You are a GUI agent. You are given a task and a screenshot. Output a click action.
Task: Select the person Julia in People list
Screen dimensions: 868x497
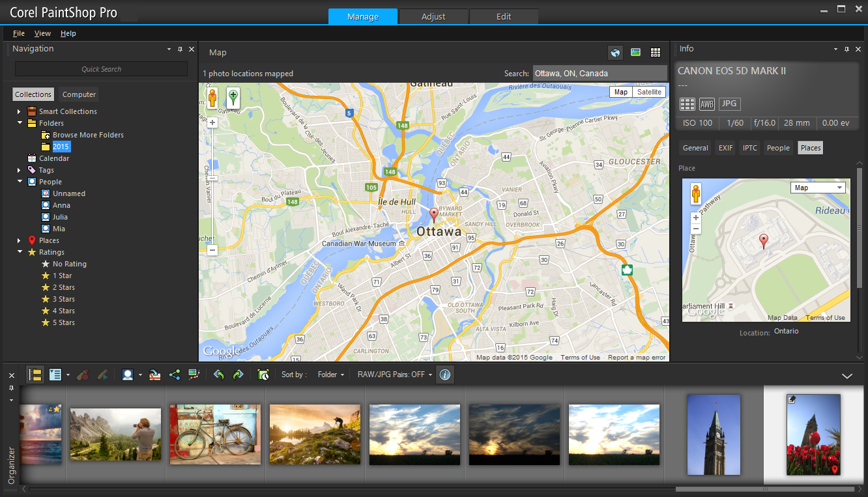point(60,217)
